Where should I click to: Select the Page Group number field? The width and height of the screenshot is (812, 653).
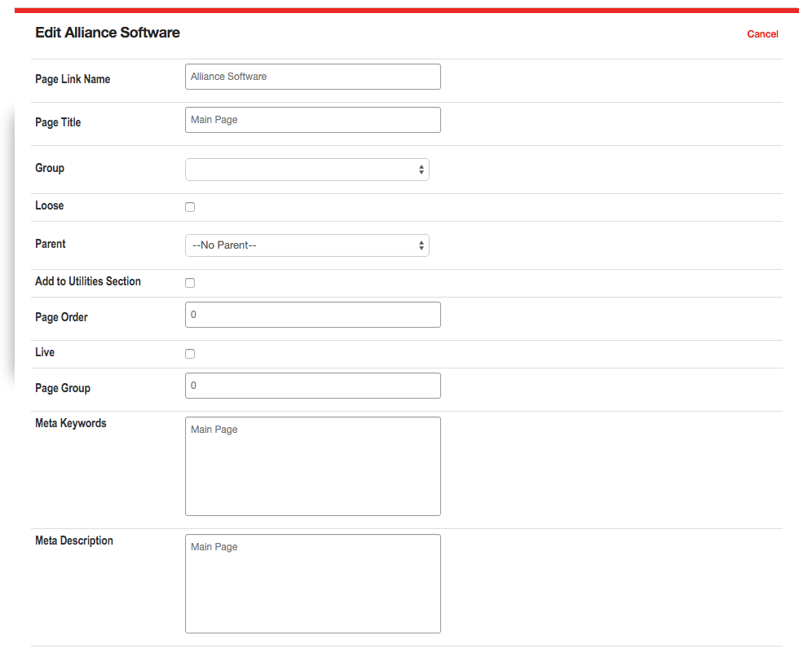[313, 386]
